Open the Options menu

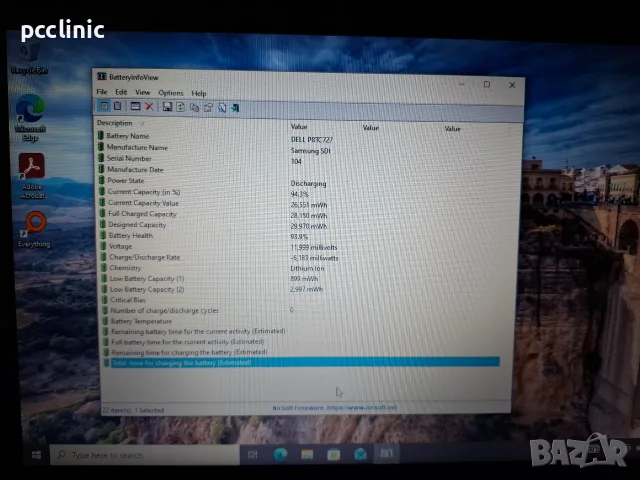click(x=171, y=93)
